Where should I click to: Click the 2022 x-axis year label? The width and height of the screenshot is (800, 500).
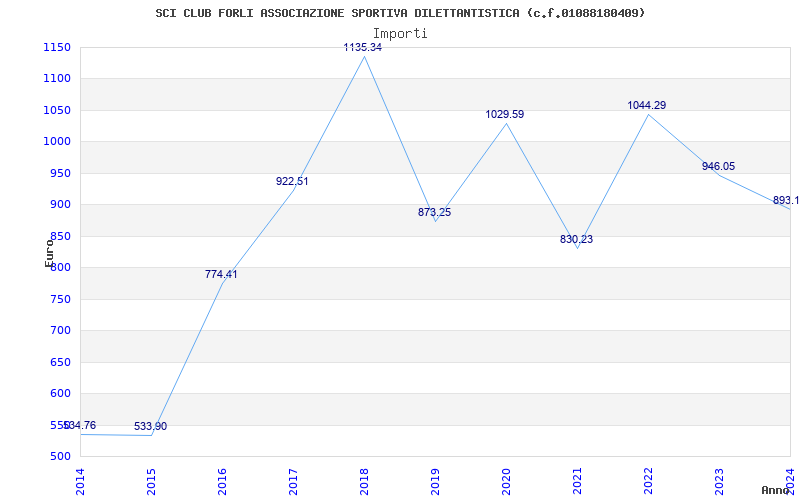648,482
